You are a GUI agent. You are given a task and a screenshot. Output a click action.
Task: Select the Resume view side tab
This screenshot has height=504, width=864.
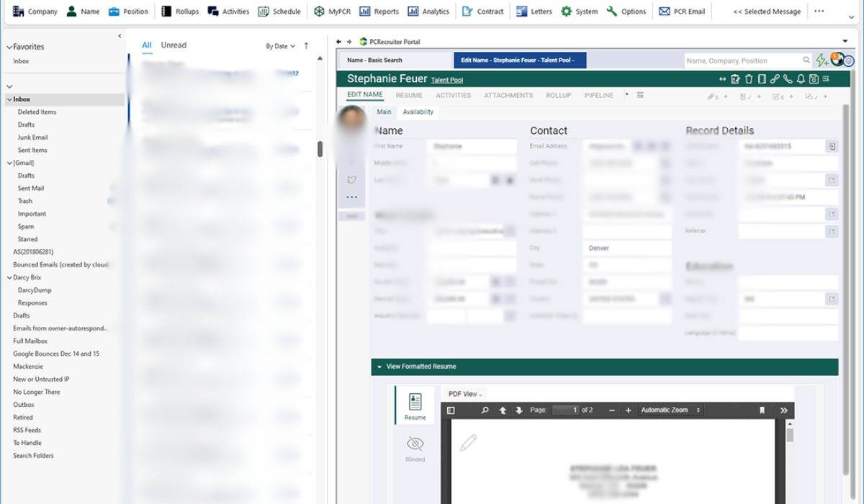[x=415, y=406]
